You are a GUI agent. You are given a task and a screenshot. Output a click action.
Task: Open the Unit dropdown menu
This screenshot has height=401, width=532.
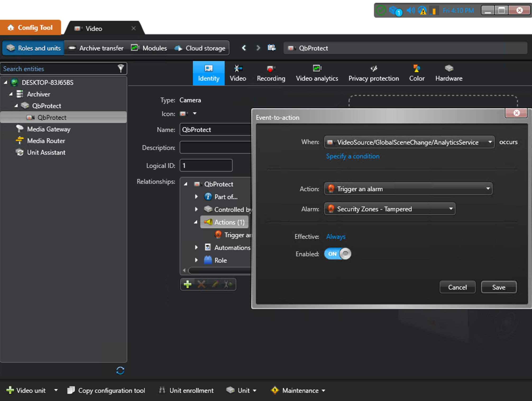coord(241,390)
